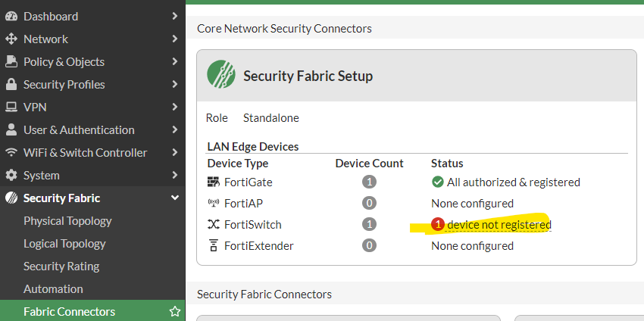Click the VPN monitor icon
The image size is (644, 321).
coord(11,107)
